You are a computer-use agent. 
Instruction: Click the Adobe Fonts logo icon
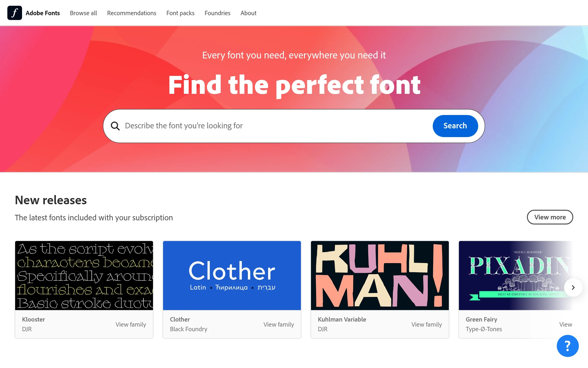[x=14, y=13]
